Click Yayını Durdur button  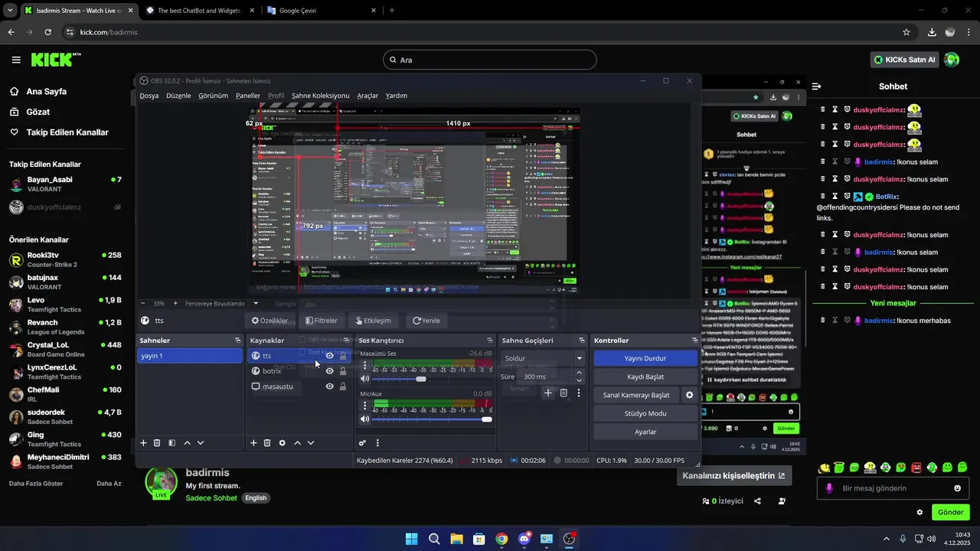pos(645,358)
